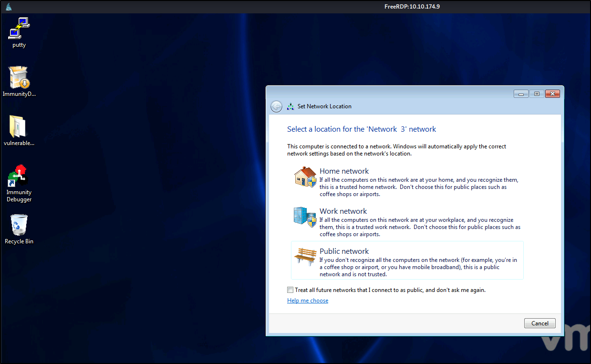
Task: Click the FreeRDP:10.10.174.9 title text
Action: 412,7
